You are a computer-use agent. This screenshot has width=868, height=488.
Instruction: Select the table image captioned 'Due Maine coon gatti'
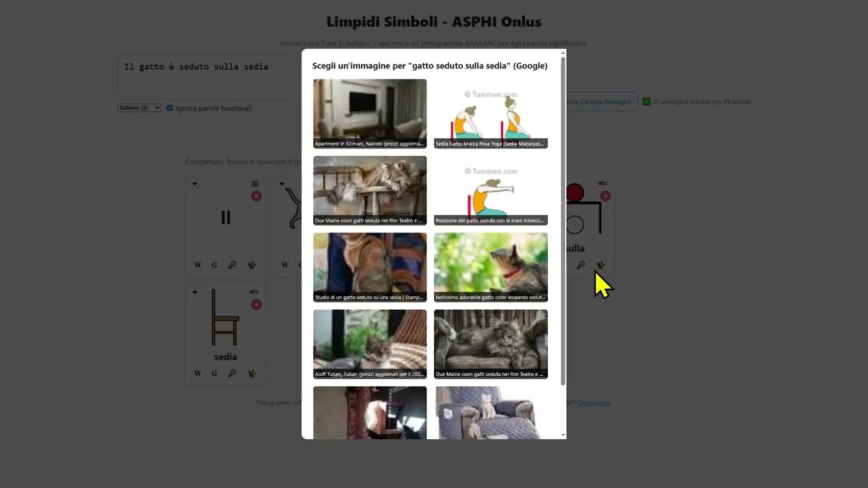point(370,190)
